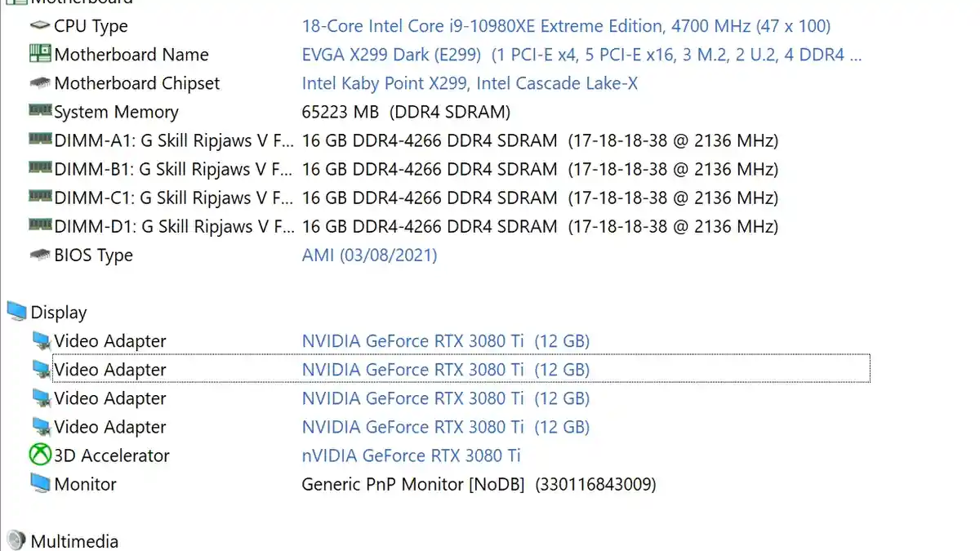The width and height of the screenshot is (980, 551).
Task: Open the nVIDIA GeForce RTX 3080 Ti accelerator link
Action: [x=412, y=455]
